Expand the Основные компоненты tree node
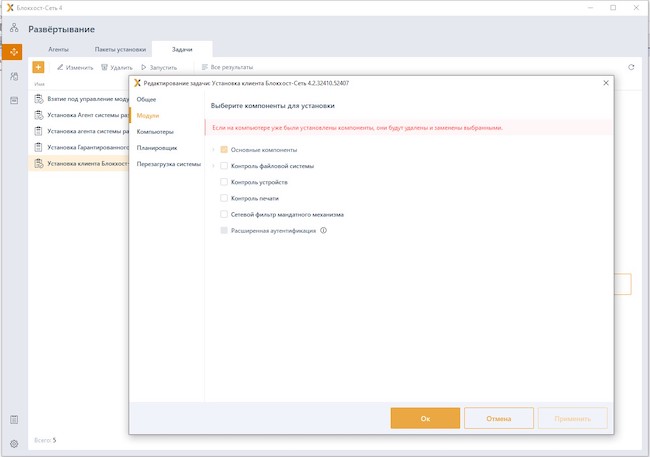This screenshot has width=650, height=457. pos(213,150)
